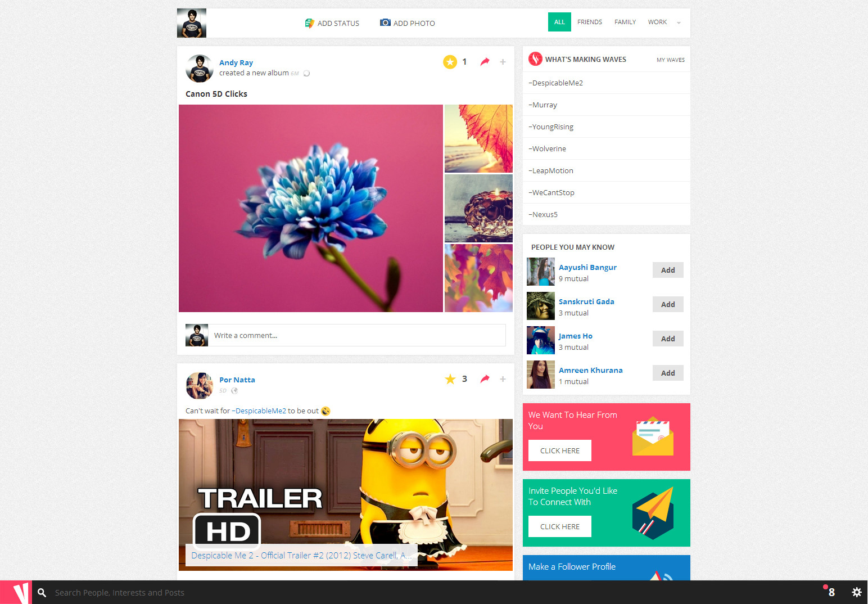Expand plus options on Por Natta's post
The image size is (868, 604).
pyautogui.click(x=503, y=379)
